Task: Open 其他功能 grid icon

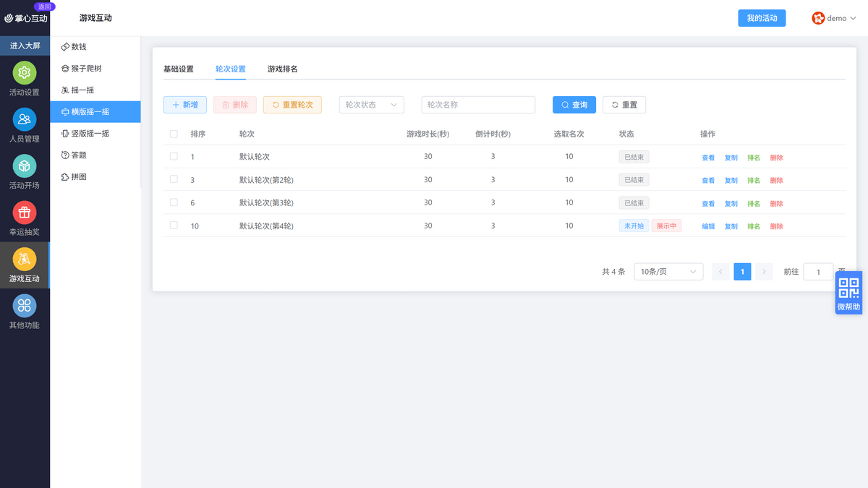Action: (25, 306)
